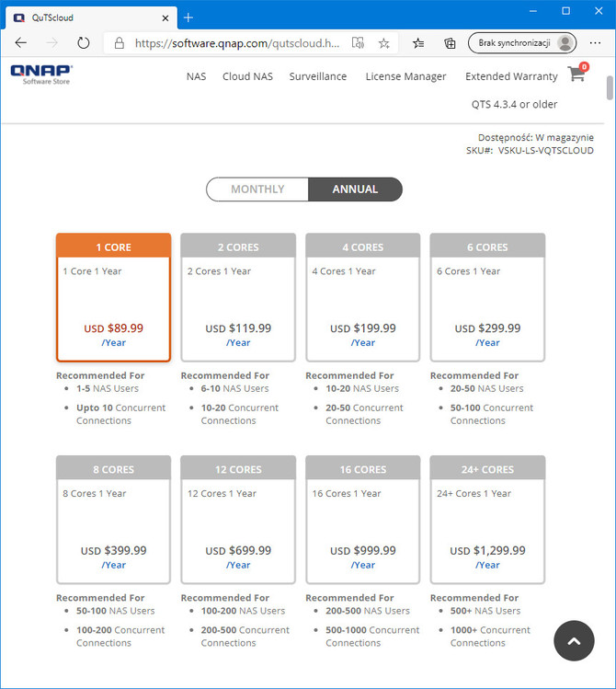Open the Favorites list icon
Screen dimensions: 616x689
click(x=418, y=43)
